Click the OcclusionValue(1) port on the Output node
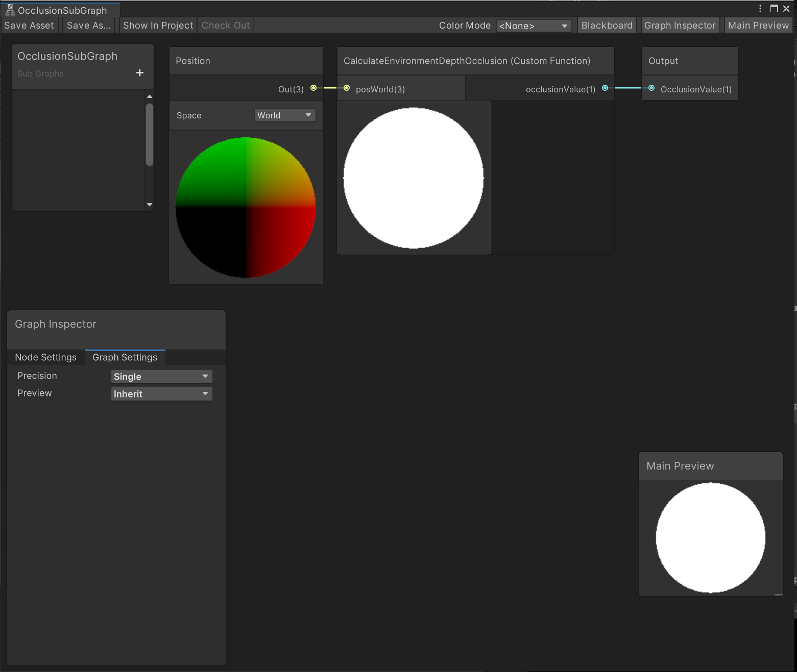 [x=651, y=88]
